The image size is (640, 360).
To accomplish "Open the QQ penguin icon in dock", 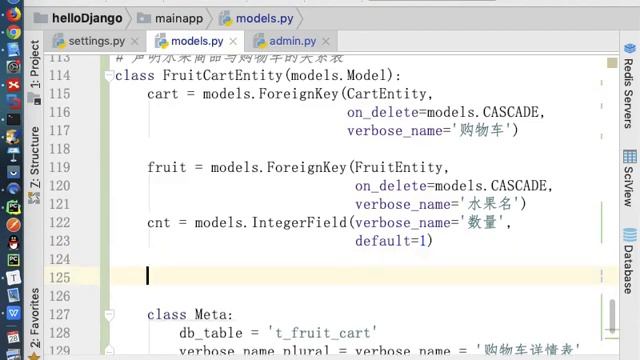I will coord(13,242).
